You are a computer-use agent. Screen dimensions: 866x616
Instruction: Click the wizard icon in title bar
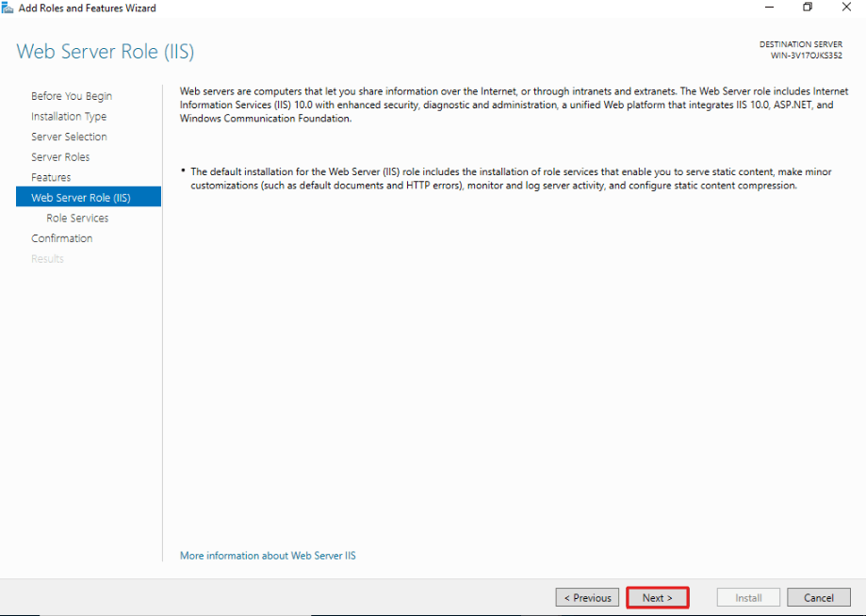point(8,8)
